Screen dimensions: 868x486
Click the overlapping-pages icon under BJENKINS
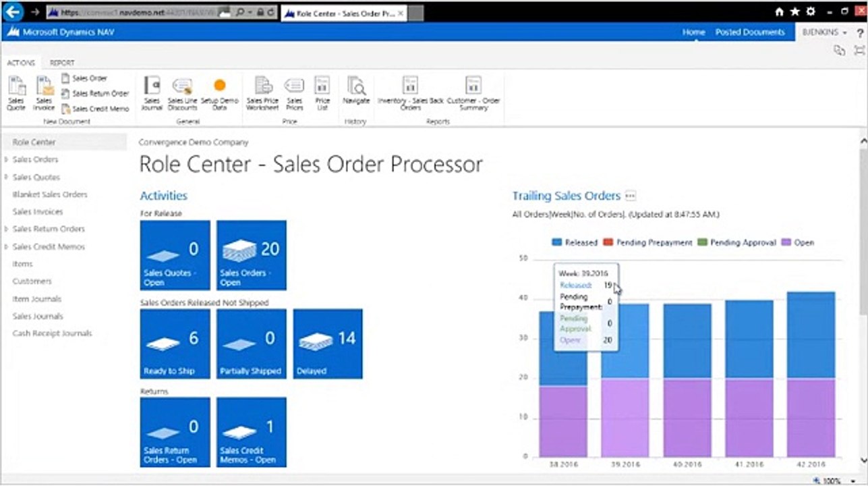click(839, 50)
